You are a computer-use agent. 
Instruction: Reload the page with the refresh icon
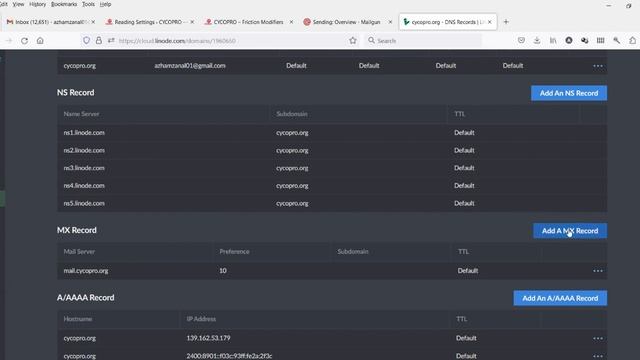click(24, 41)
